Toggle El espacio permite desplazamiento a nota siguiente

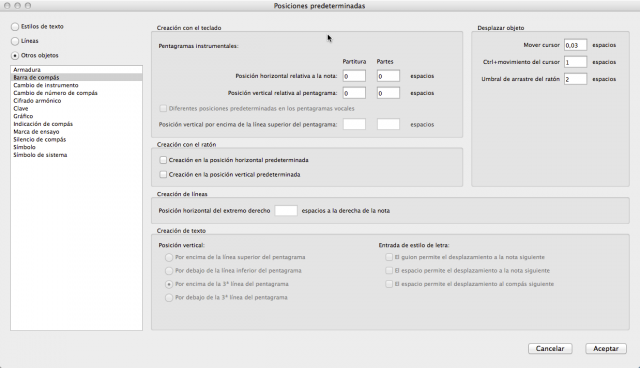click(x=389, y=270)
